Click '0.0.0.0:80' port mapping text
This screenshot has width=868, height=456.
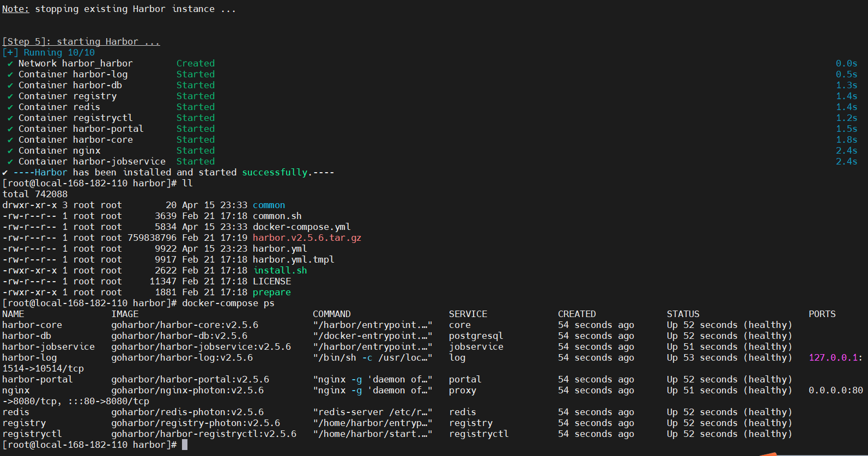click(x=836, y=391)
